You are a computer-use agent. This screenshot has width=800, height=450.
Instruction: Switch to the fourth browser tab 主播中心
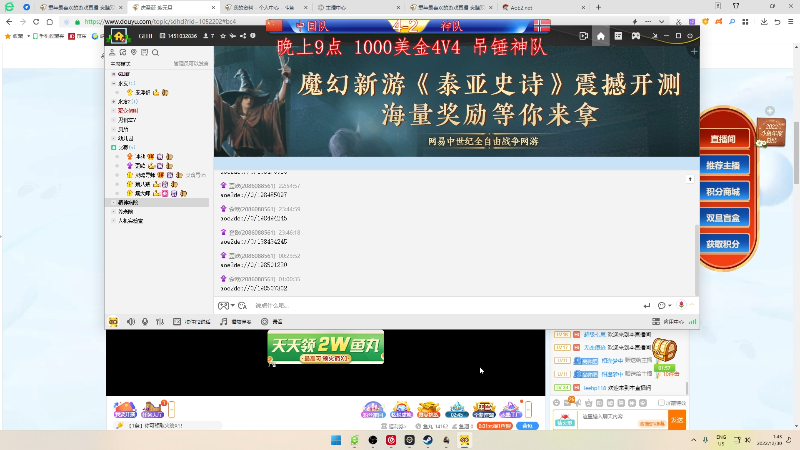click(357, 7)
